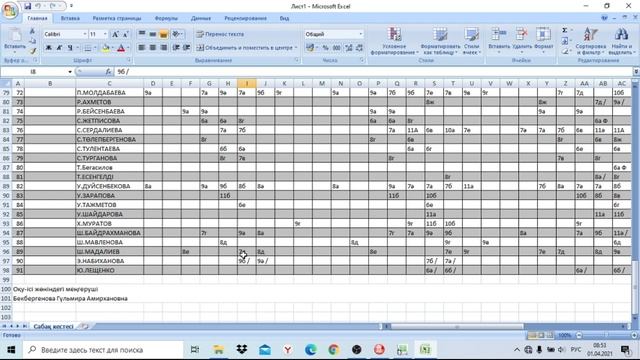Apply thousands separator number format

(336, 48)
